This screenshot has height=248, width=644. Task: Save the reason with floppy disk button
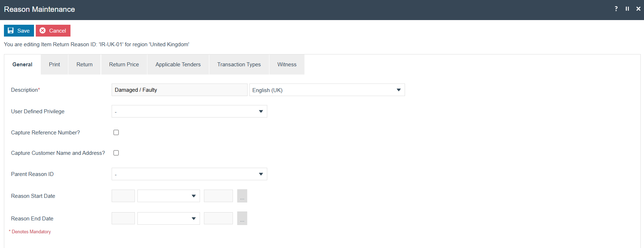point(19,31)
